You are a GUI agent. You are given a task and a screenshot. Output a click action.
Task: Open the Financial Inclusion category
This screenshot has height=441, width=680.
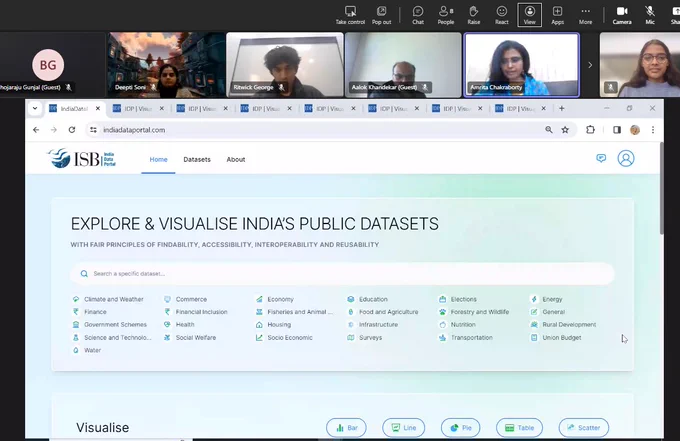[x=196, y=312]
